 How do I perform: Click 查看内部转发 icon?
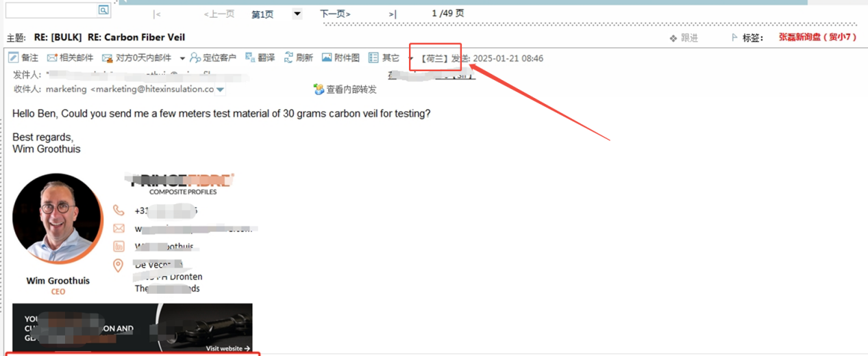click(319, 89)
